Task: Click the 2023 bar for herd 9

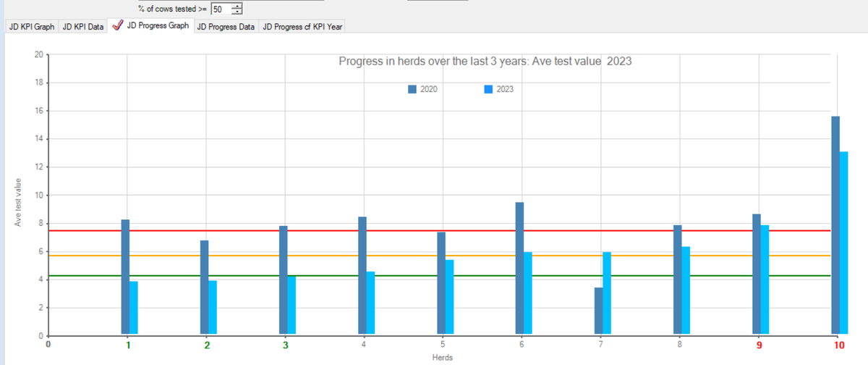Action: 765,280
